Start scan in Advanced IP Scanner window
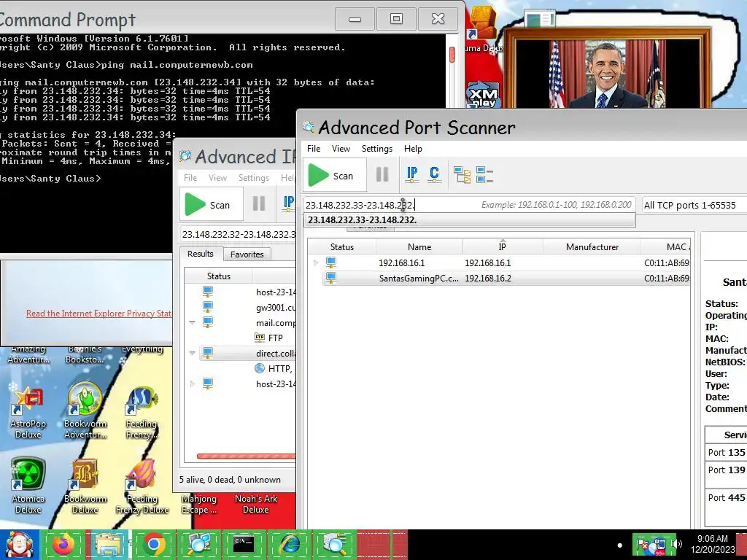This screenshot has height=560, width=747. [x=211, y=204]
